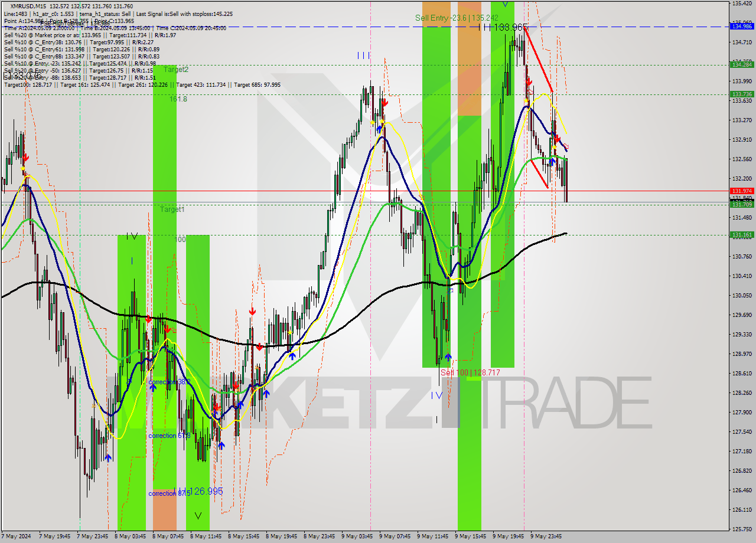Click the green 131.161 price tag
Image resolution: width=756 pixels, height=543 pixels.
pyautogui.click(x=742, y=234)
